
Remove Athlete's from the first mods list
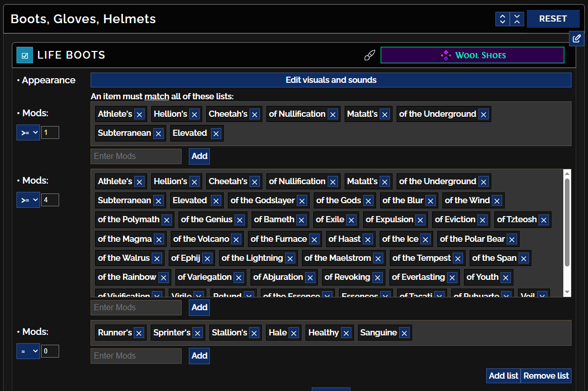(x=139, y=114)
